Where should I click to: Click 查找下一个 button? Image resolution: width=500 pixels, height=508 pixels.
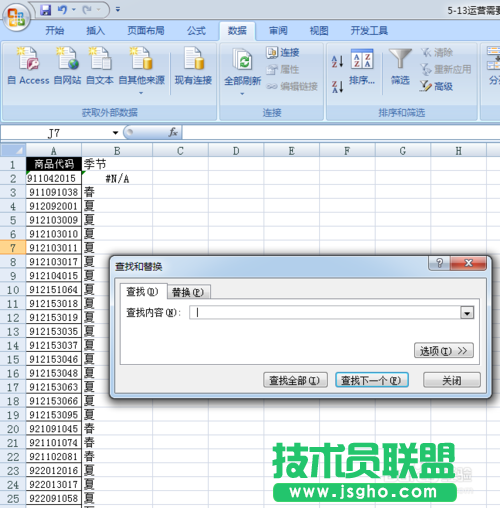pos(372,380)
